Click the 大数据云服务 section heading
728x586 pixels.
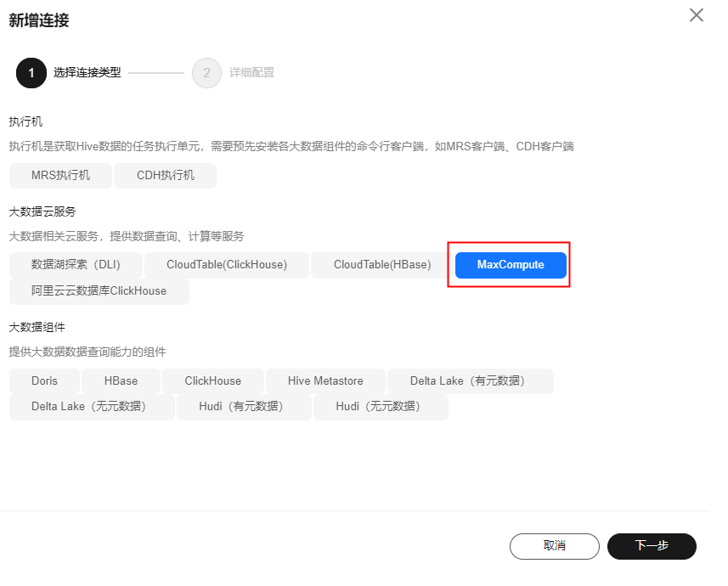click(x=42, y=211)
